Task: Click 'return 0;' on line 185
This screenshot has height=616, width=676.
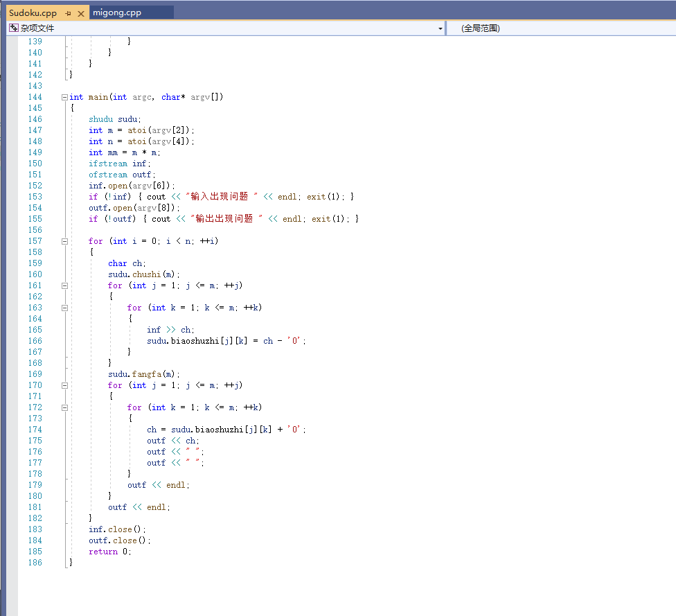Action: click(x=110, y=552)
